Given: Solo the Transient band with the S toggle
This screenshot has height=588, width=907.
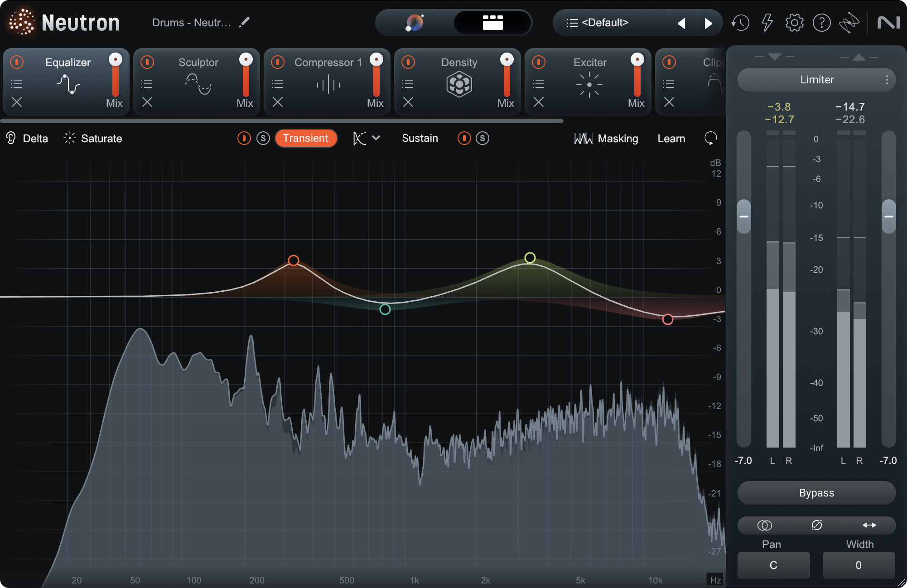Looking at the screenshot, I should point(263,138).
